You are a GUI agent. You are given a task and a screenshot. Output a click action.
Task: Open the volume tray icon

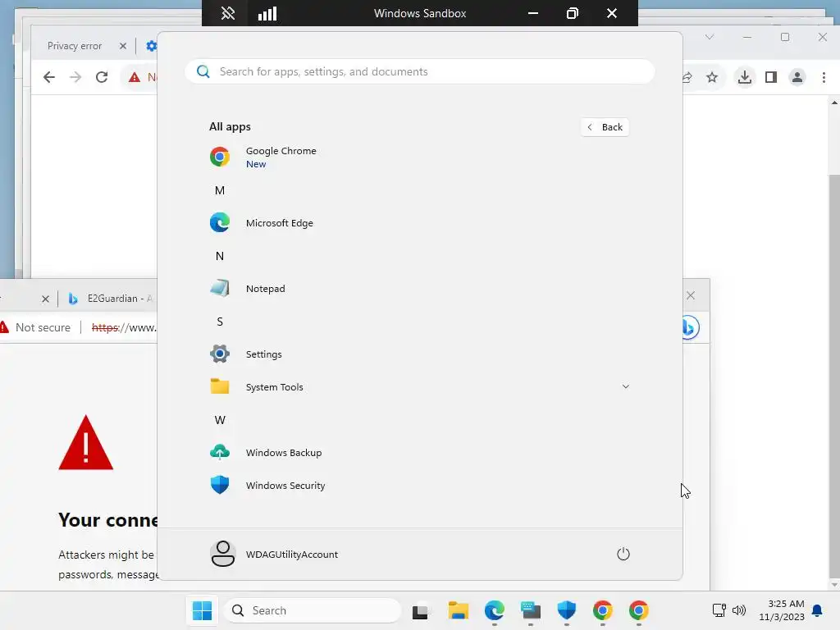pyautogui.click(x=739, y=610)
